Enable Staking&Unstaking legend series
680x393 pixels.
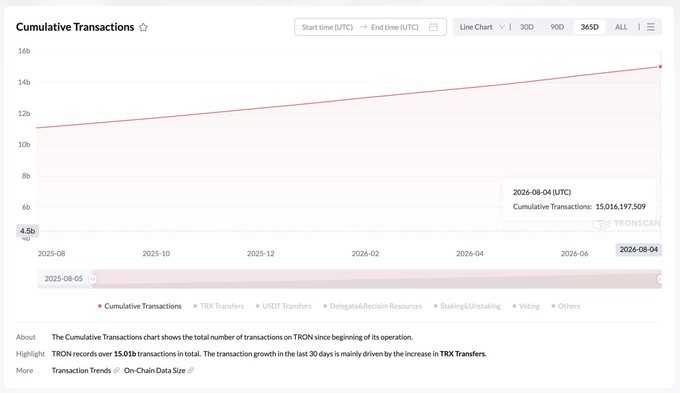[467, 306]
